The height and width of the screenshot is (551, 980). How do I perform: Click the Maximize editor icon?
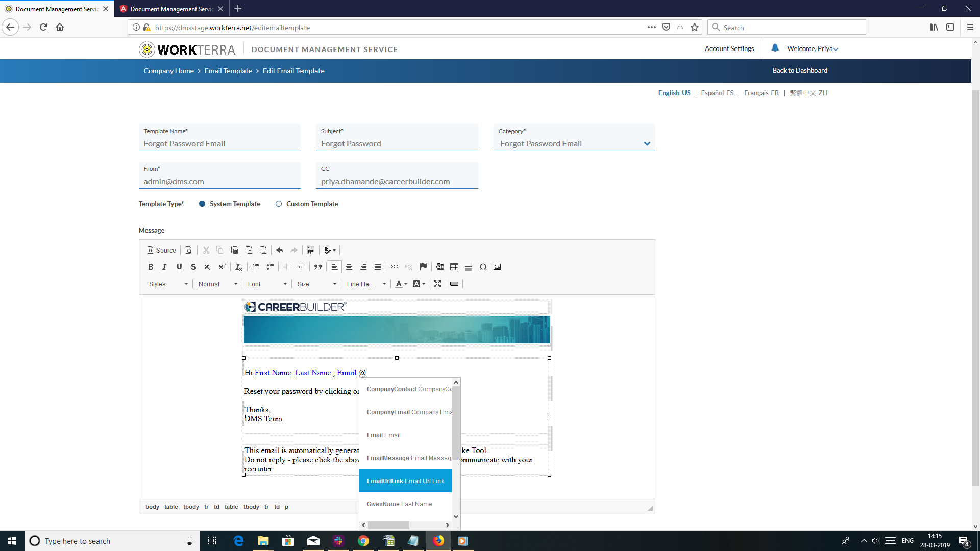tap(437, 284)
